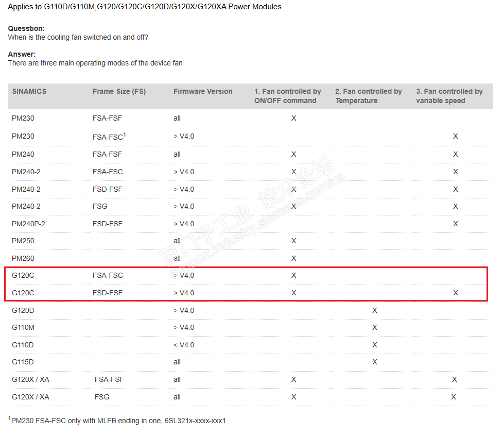
Task: Click the 'PM240P-2' cell
Action: coord(29,224)
